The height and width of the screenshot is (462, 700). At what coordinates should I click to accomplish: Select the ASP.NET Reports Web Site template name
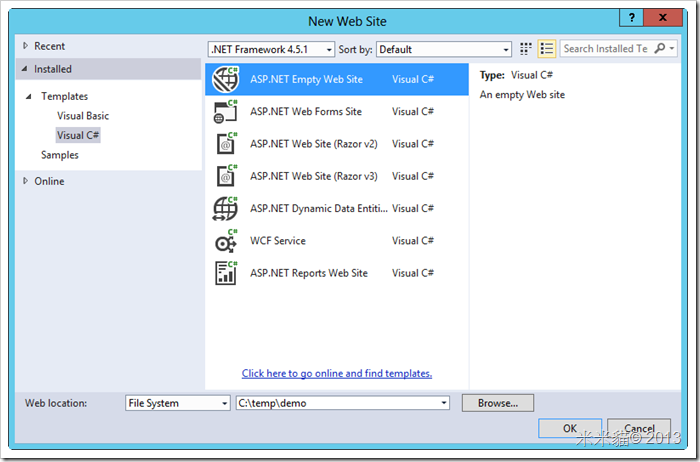pos(309,273)
